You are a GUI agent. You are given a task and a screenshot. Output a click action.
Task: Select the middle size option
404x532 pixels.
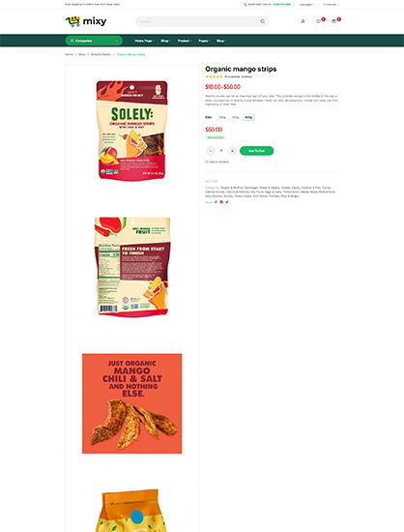coord(235,117)
